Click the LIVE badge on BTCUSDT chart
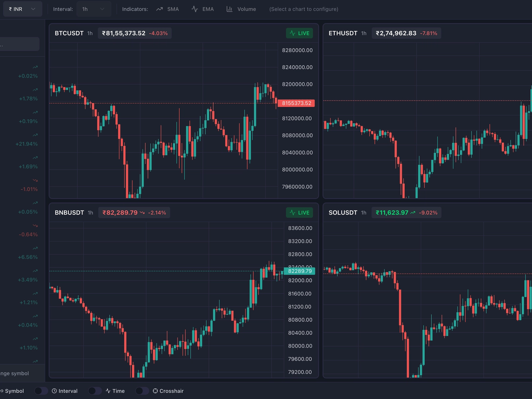532x399 pixels. [x=299, y=33]
